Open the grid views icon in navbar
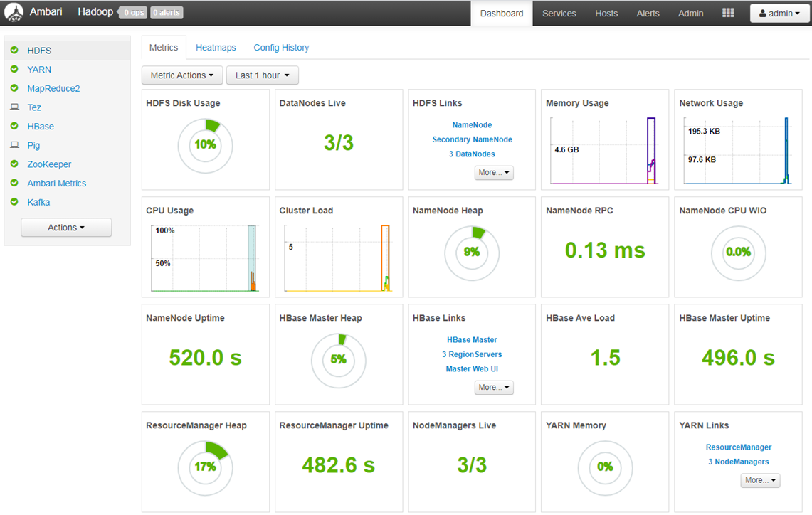The width and height of the screenshot is (812, 515). 728,13
